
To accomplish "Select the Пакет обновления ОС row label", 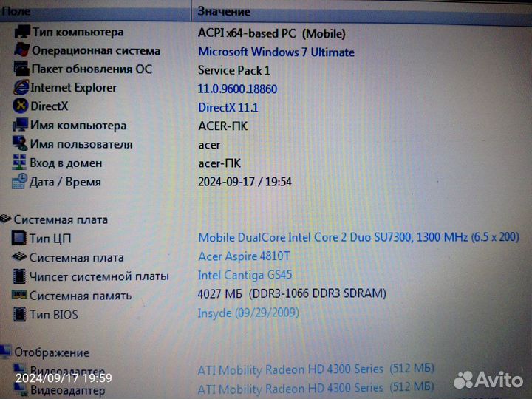I will coord(92,69).
